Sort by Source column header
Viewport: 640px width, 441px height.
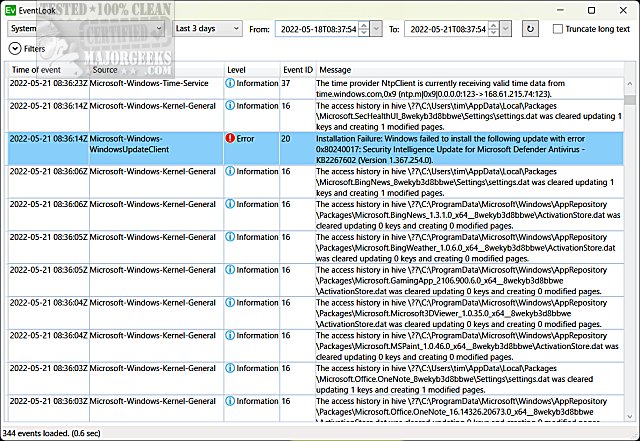pyautogui.click(x=156, y=70)
